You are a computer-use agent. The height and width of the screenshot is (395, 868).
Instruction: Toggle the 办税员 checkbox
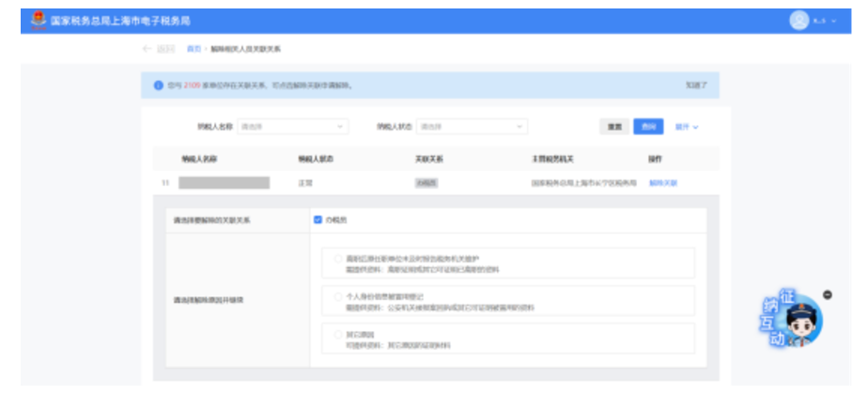click(318, 220)
